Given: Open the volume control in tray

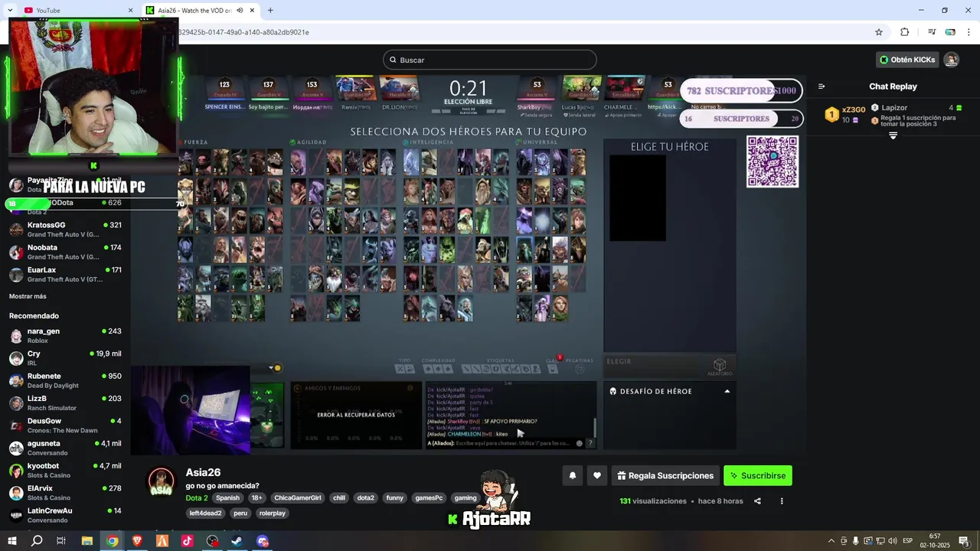Looking at the screenshot, I should click(891, 541).
